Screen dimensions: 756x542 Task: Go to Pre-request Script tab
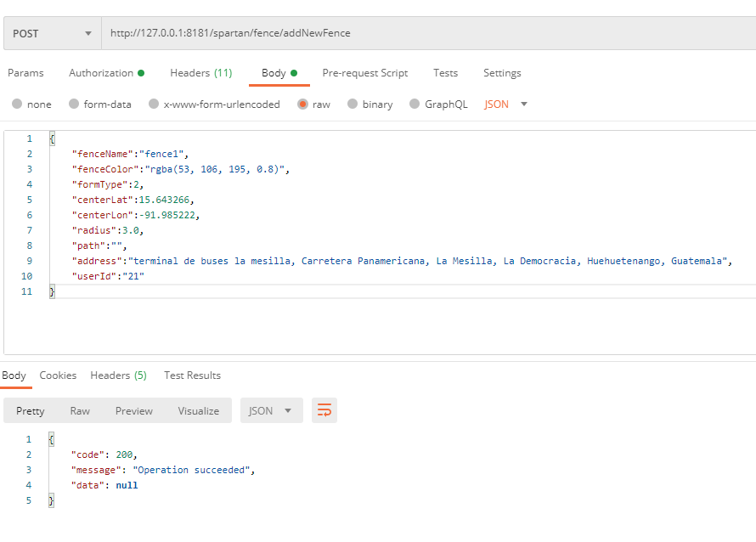point(364,73)
